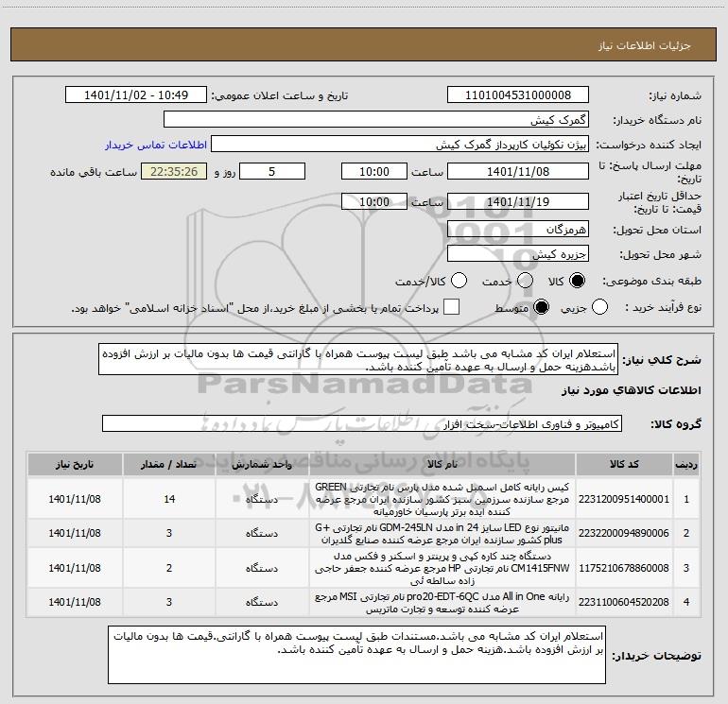This screenshot has width=728, height=704.
Task: Select the جزیی purchase type radio
Action: 599,307
